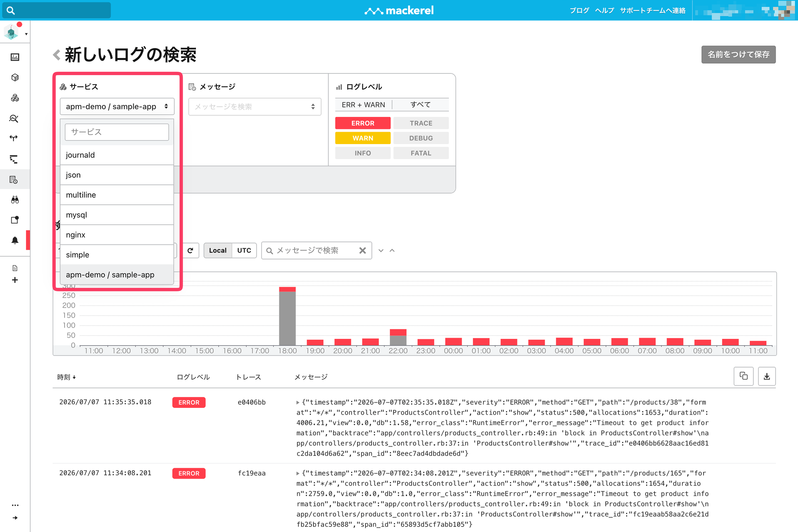The image size is (798, 532).
Task: Download logs with the download icon button
Action: pyautogui.click(x=766, y=376)
